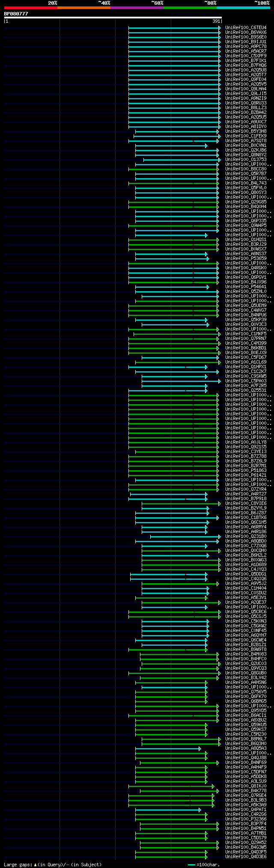
Task: Open hit UniRef100_C8VIE6
Action: (246, 504)
